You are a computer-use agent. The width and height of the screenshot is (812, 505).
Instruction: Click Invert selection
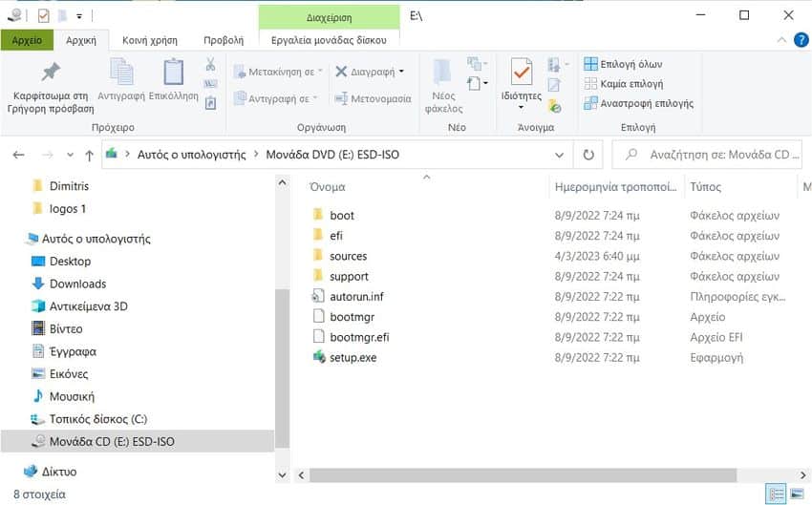[638, 103]
